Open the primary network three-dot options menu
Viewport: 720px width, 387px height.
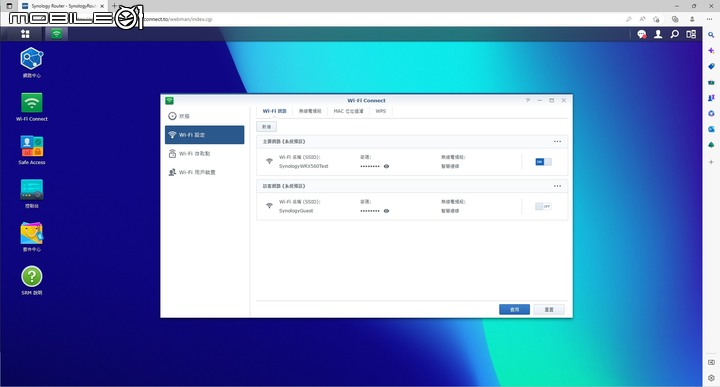click(557, 141)
